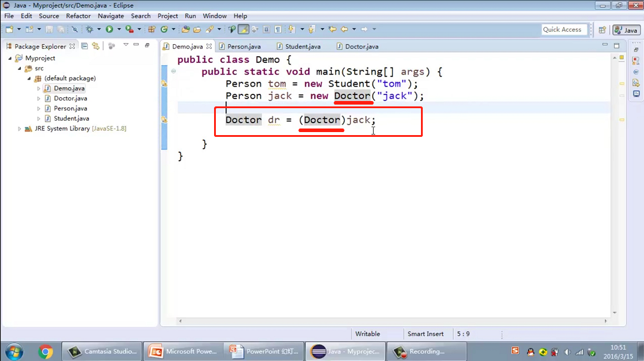Click the New Java Class green C icon
This screenshot has width=644, height=361.
tap(164, 29)
